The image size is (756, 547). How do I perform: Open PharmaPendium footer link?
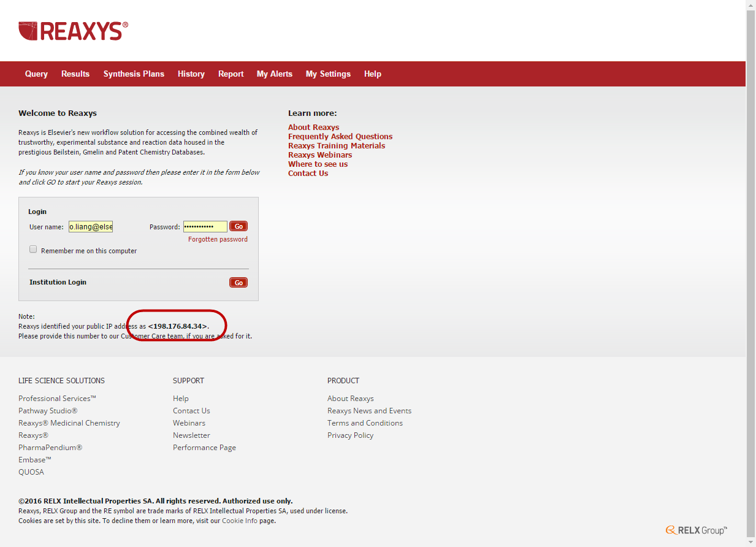(50, 448)
